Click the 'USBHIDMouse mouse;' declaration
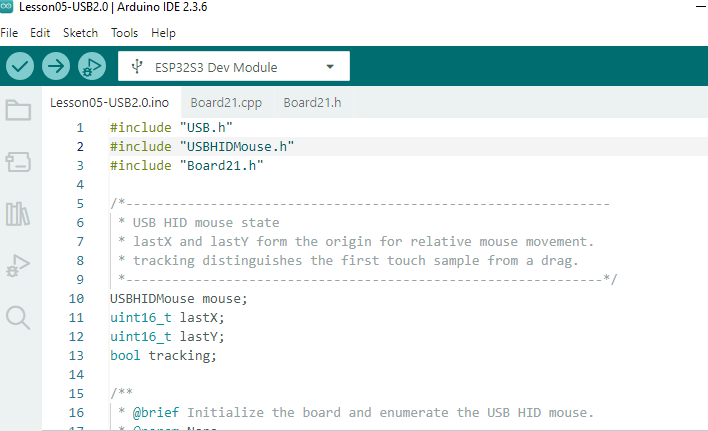 coord(179,298)
